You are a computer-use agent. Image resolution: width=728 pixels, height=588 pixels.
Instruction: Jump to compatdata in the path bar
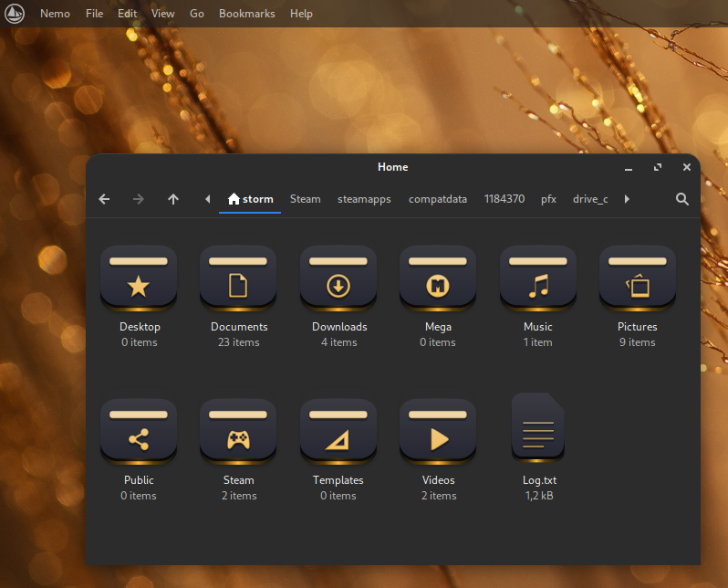coord(438,199)
